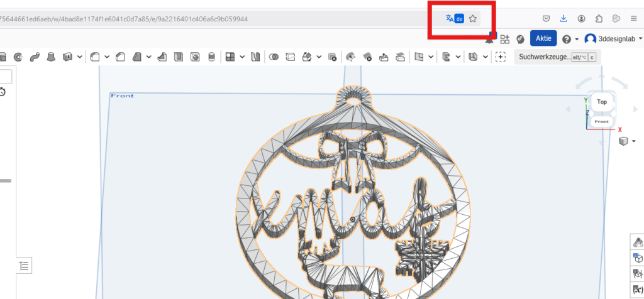644x299 pixels.
Task: Expand the Sheet metal tool dropdown
Action: [x=486, y=57]
